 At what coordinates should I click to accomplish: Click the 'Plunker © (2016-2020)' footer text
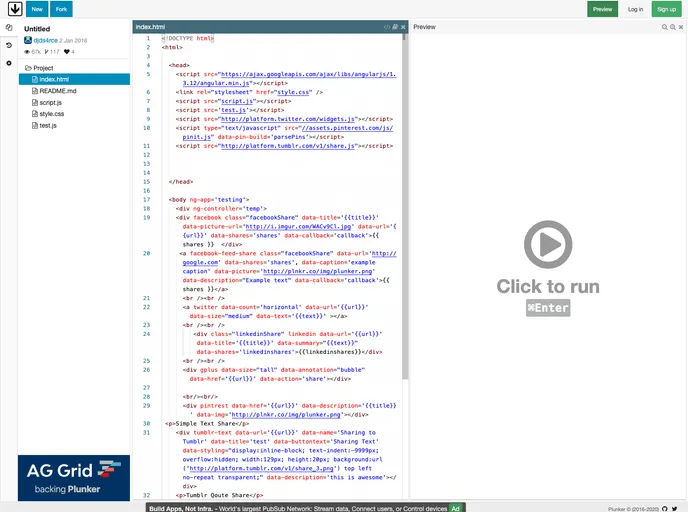[x=634, y=509]
